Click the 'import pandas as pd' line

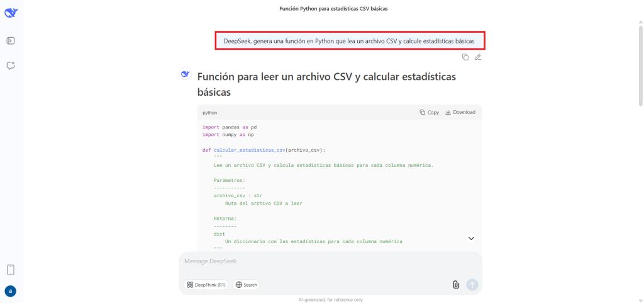[x=230, y=127]
